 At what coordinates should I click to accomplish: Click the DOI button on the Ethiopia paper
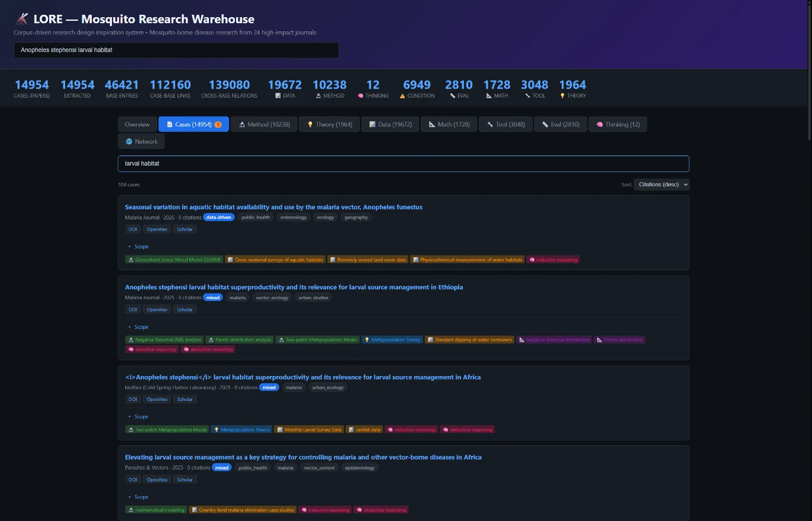tap(133, 309)
